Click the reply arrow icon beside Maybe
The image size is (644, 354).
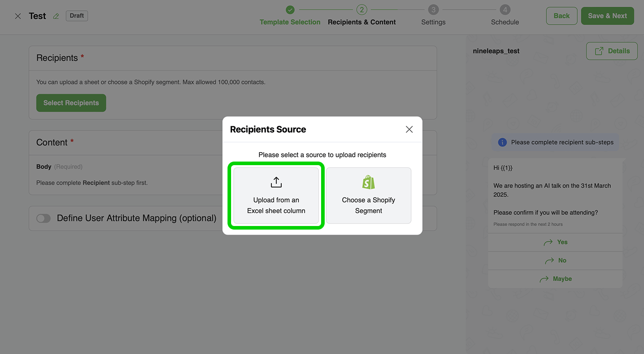[544, 279]
